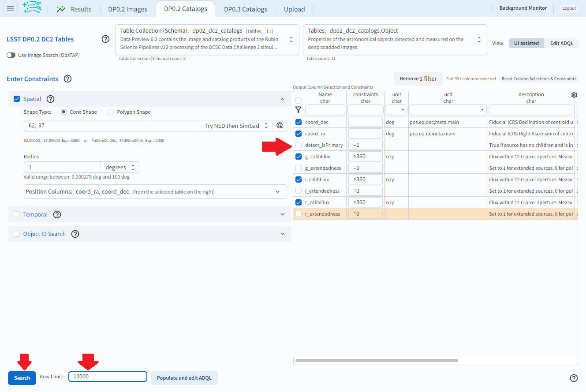586x392 pixels.
Task: Check the detect_isPrimary column checkbox
Action: [299, 145]
